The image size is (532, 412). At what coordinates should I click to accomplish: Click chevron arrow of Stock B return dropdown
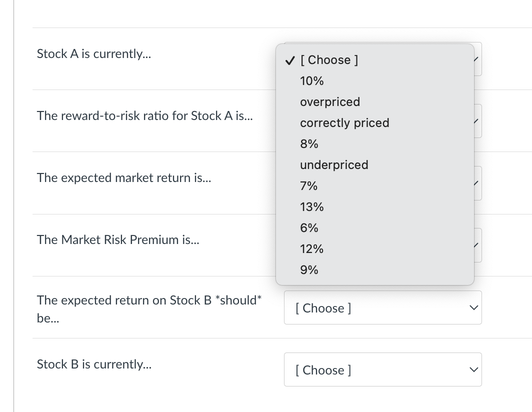pyautogui.click(x=472, y=307)
